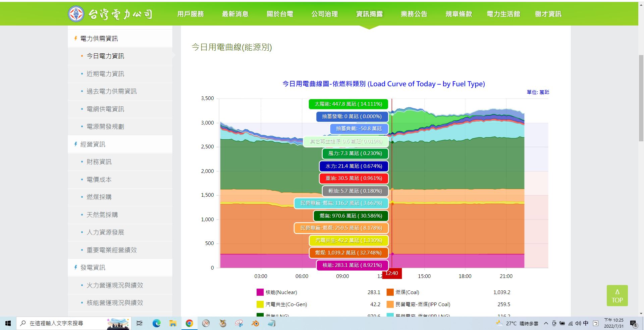
Task: Open 天然氣採購 in the sidebar
Action: (x=120, y=215)
